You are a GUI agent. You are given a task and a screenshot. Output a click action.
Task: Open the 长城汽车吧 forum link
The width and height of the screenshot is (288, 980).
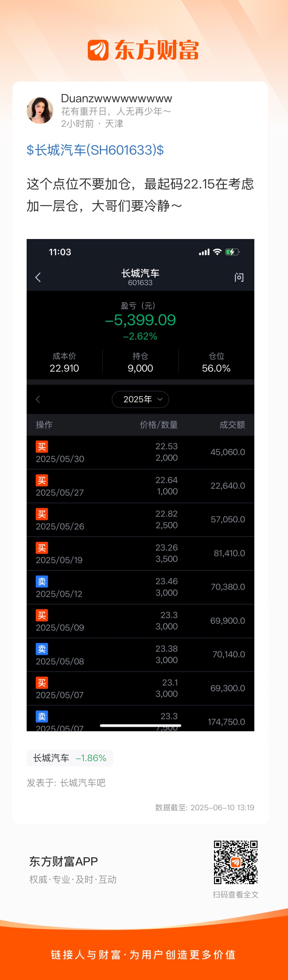pos(83,782)
